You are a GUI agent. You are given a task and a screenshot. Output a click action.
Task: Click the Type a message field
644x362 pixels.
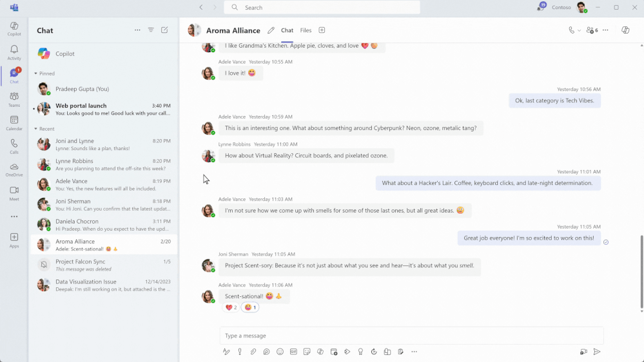pyautogui.click(x=411, y=336)
